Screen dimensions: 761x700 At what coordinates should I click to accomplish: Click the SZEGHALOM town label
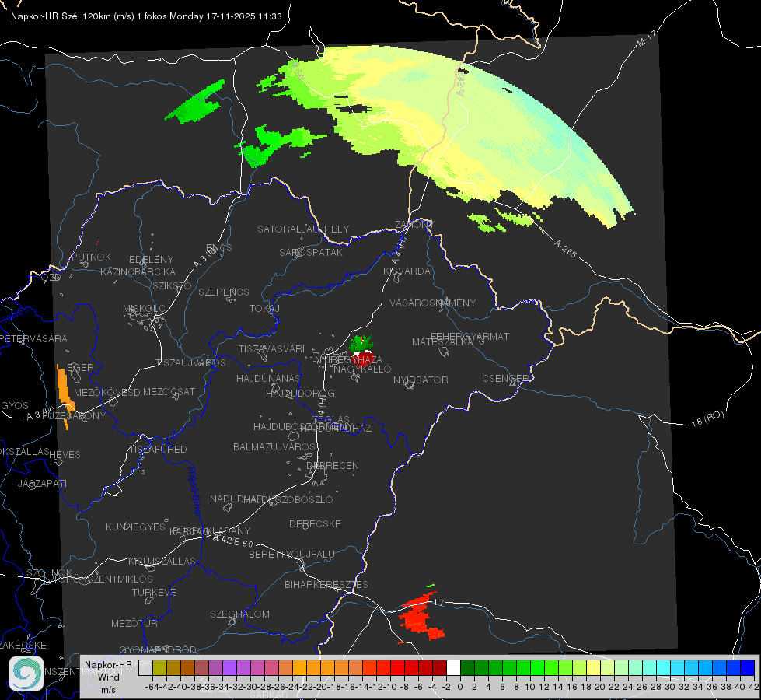239,614
